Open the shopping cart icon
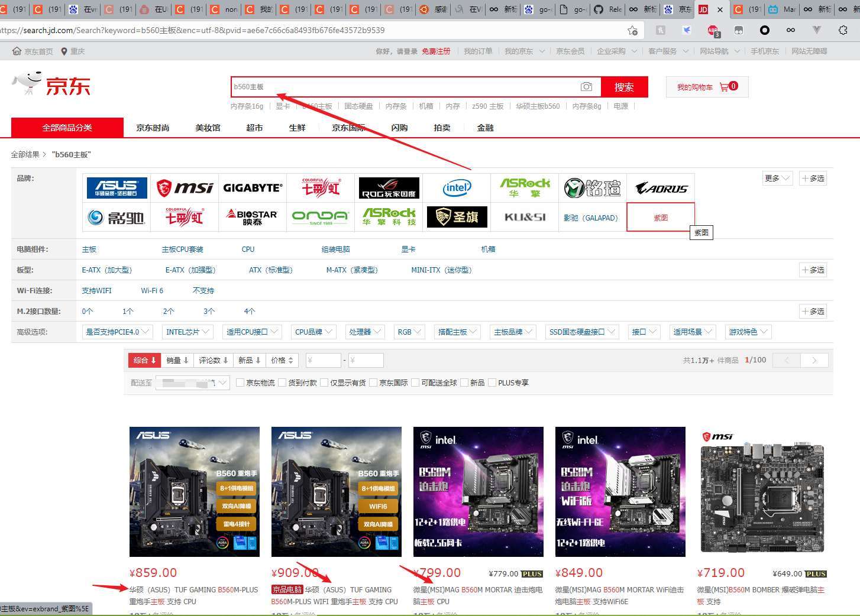 [x=724, y=87]
